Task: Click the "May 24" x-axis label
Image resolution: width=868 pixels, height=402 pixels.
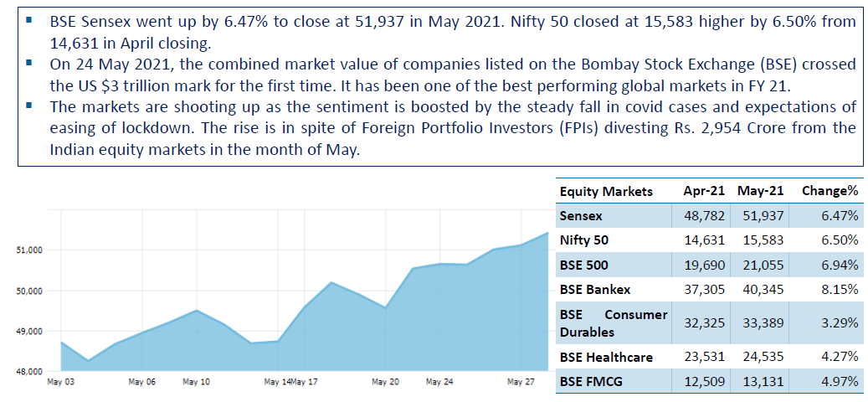Action: (x=439, y=382)
